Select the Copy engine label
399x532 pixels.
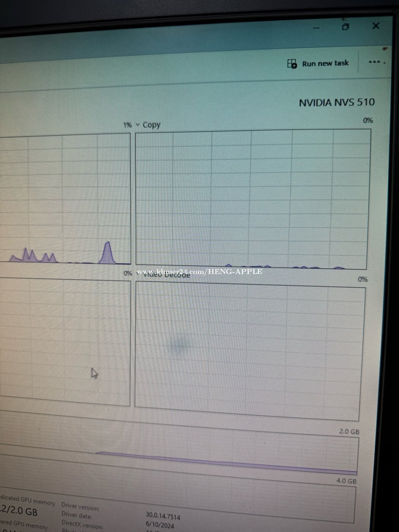pyautogui.click(x=152, y=125)
